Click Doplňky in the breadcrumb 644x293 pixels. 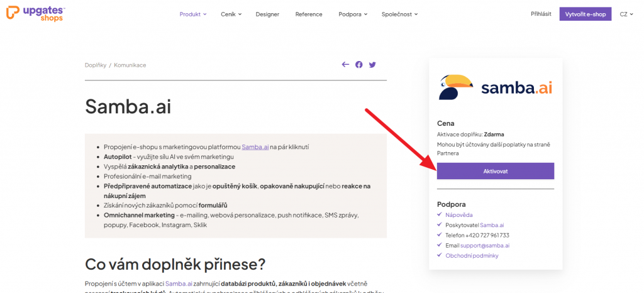(95, 65)
